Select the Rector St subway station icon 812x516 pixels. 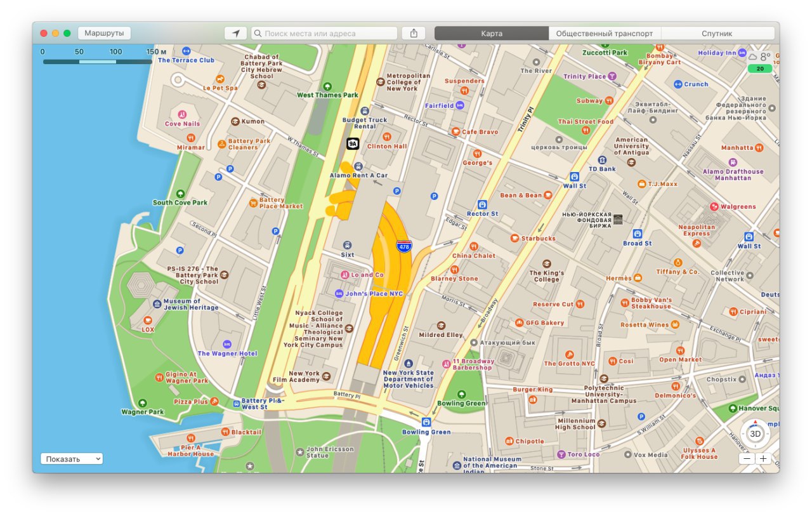[482, 205]
